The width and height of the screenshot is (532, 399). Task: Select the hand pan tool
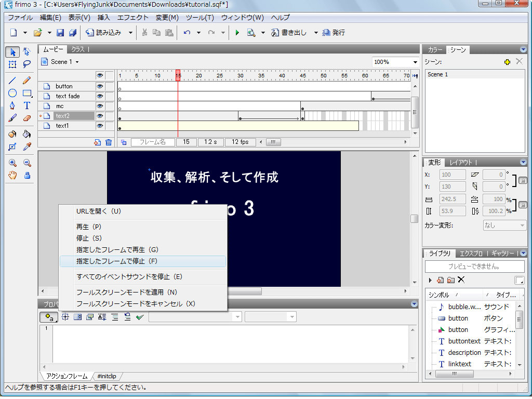pos(12,176)
